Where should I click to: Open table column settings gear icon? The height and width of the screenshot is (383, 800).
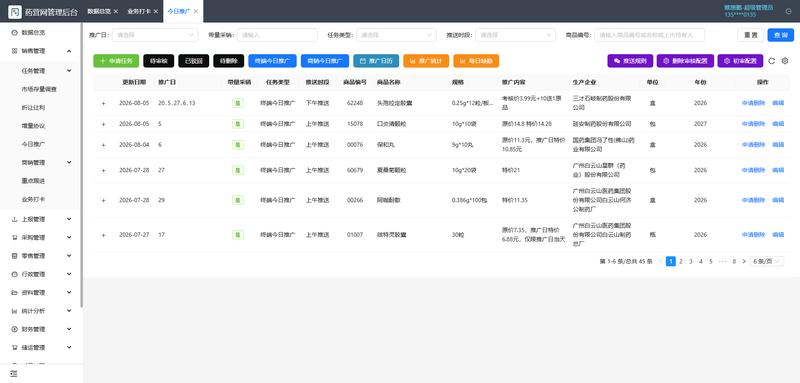tap(785, 61)
